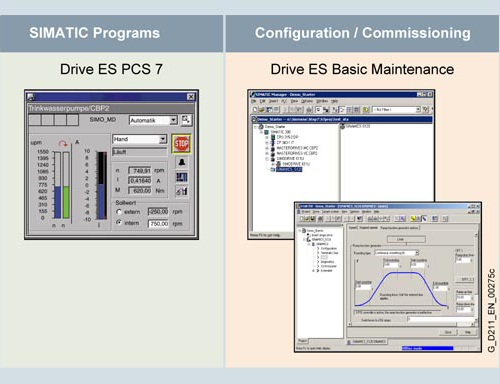Image resolution: width=500 pixels, height=384 pixels.
Task: Open the Hand operating mode dropdown
Action: [x=140, y=139]
